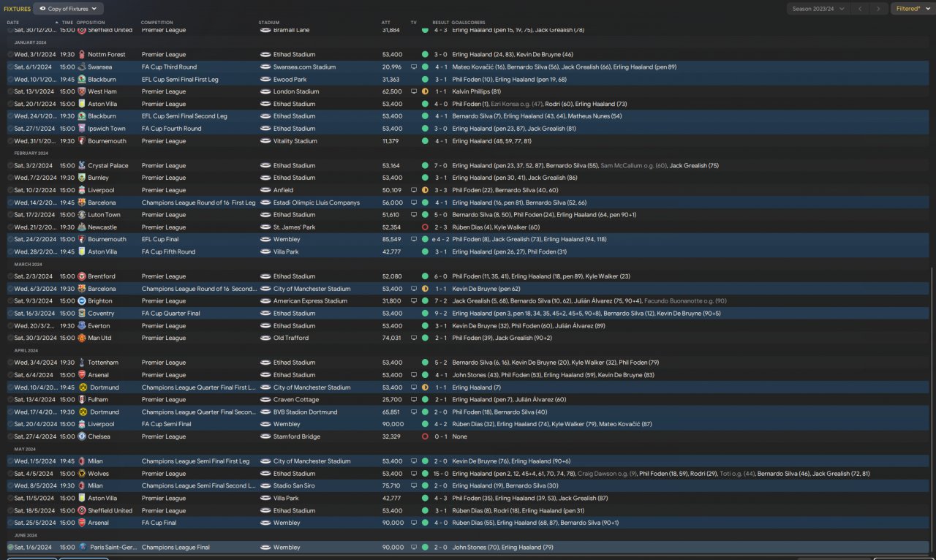This screenshot has width=936, height=560.
Task: Tick the selection circle for the Tottenham fixture
Action: pyautogui.click(x=10, y=363)
